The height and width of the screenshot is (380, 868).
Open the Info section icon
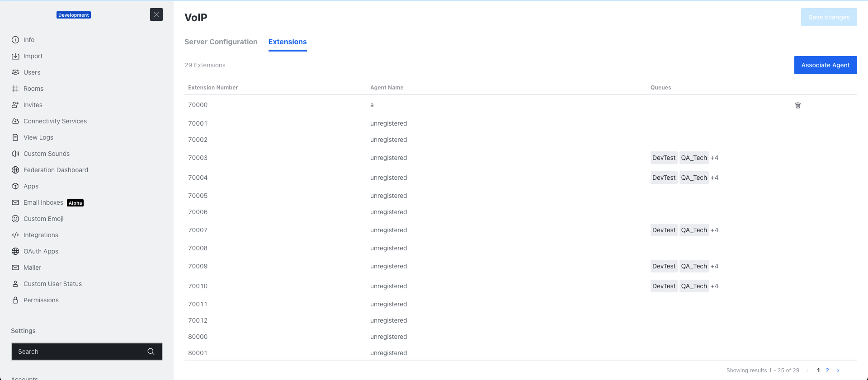[15, 40]
